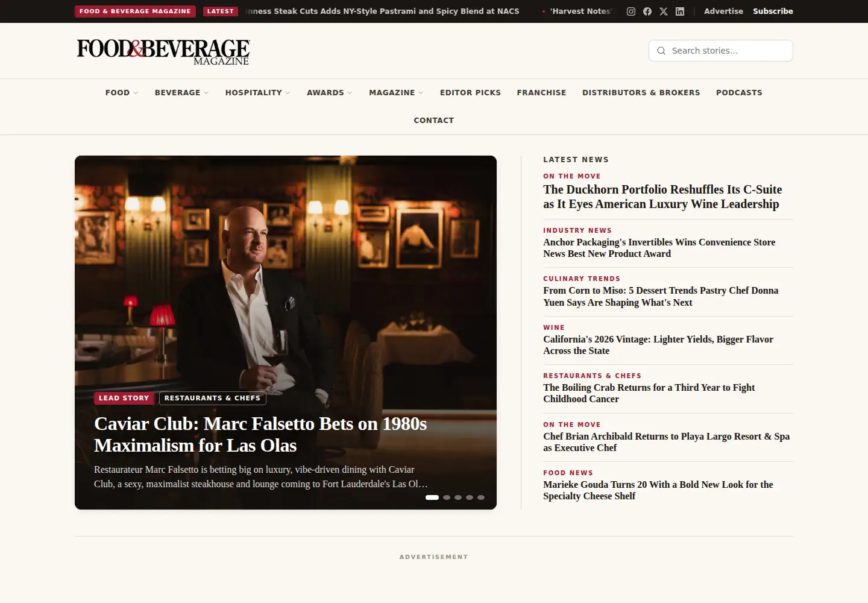The height and width of the screenshot is (603, 868).
Task: Open the Contact page
Action: point(434,120)
